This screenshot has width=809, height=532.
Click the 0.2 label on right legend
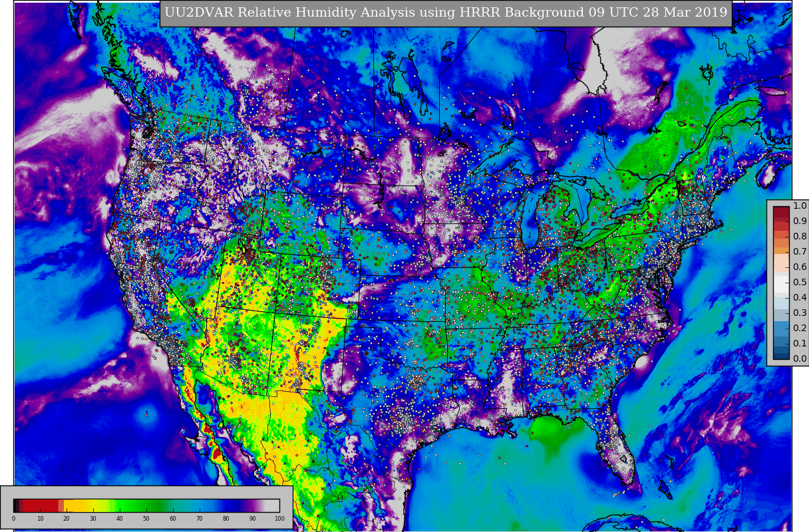[800, 328]
